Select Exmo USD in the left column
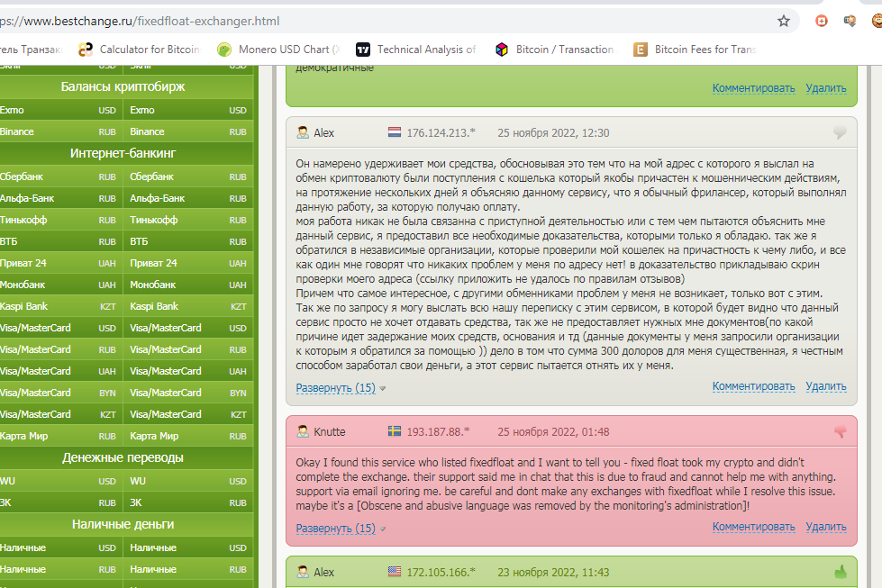This screenshot has width=882, height=588. coord(60,110)
